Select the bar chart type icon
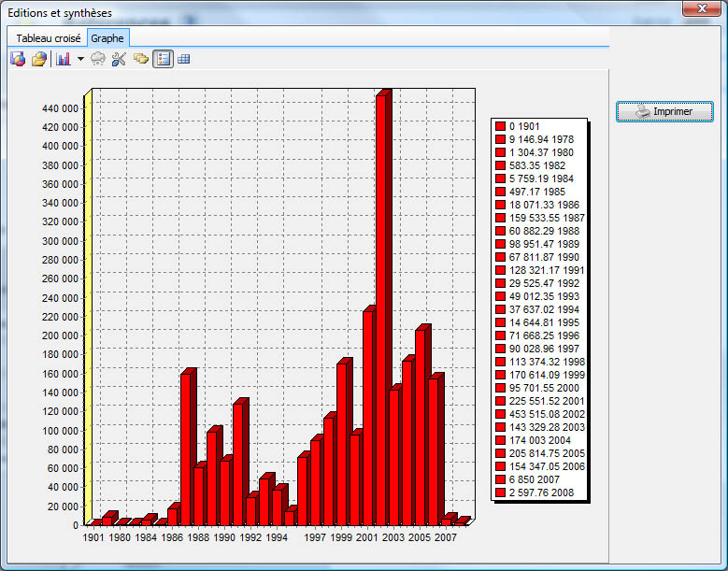 click(64, 59)
